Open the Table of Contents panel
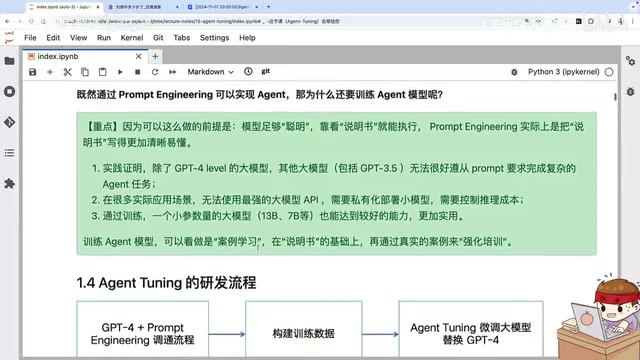 pyautogui.click(x=9, y=153)
